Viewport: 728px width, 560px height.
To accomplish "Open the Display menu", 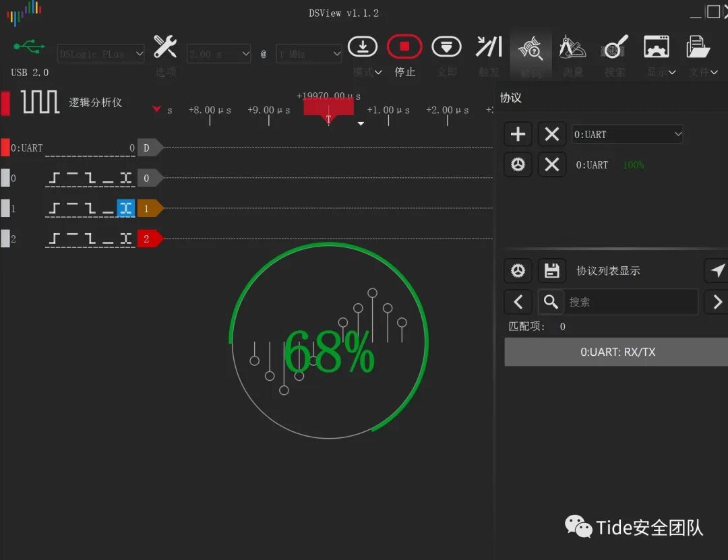I will point(661,72).
